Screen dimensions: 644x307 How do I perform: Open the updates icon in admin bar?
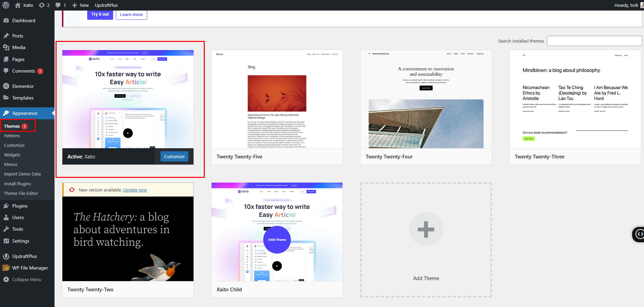tap(42, 5)
